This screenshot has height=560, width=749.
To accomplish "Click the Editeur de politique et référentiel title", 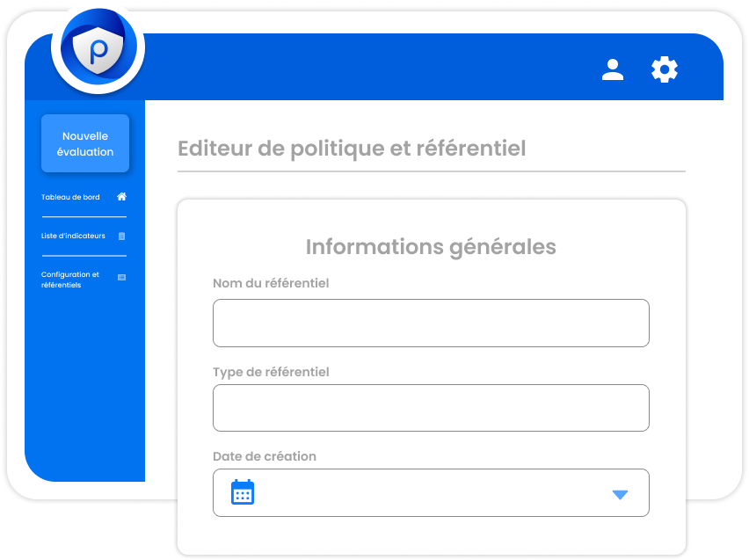I will click(x=352, y=148).
